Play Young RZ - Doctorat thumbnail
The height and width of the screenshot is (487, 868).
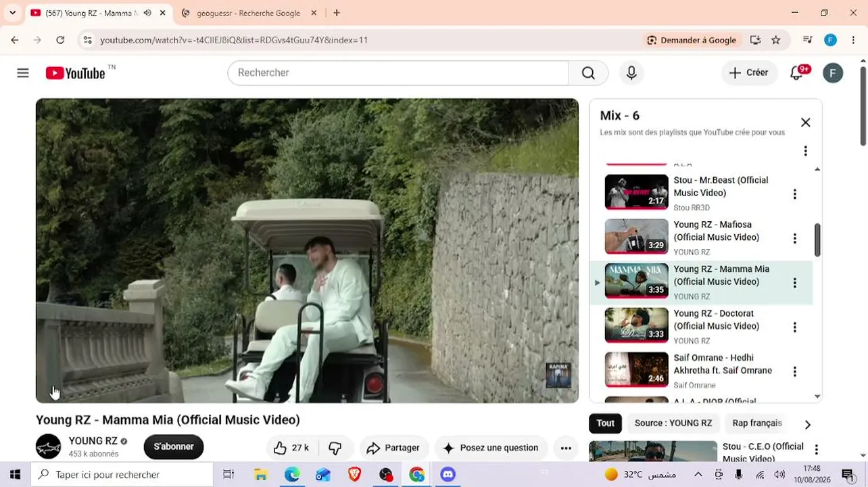tap(636, 325)
